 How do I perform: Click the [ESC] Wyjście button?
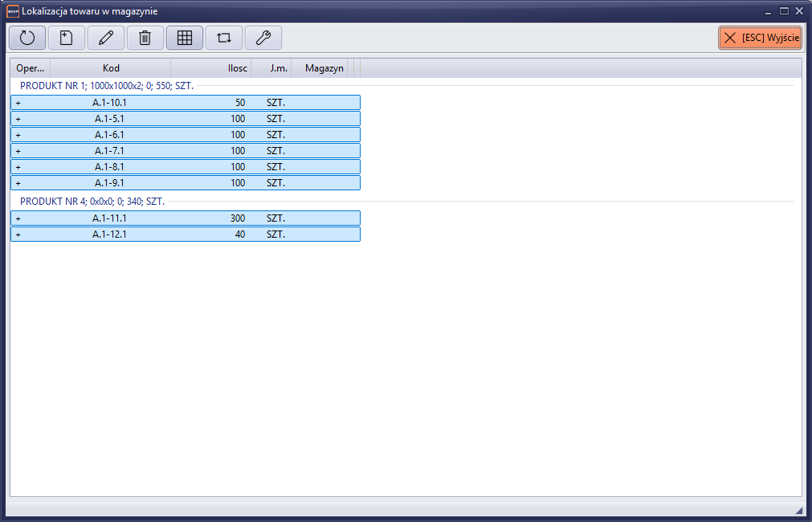pyautogui.click(x=760, y=38)
